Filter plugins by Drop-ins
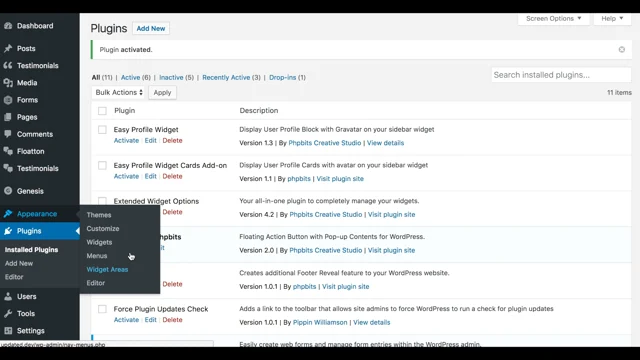 click(x=282, y=78)
